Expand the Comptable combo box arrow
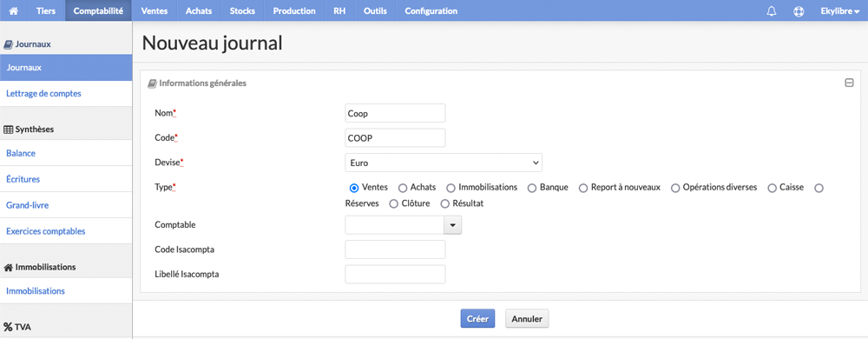 453,225
